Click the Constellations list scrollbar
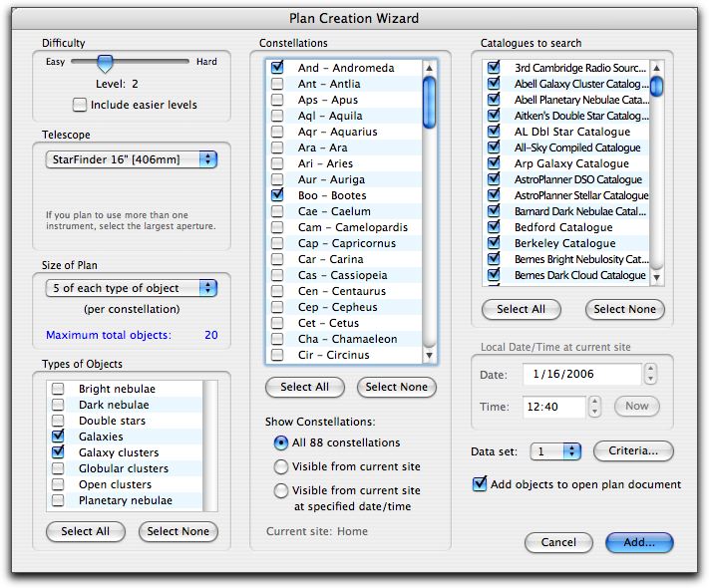The height and width of the screenshot is (588, 709). click(x=430, y=209)
